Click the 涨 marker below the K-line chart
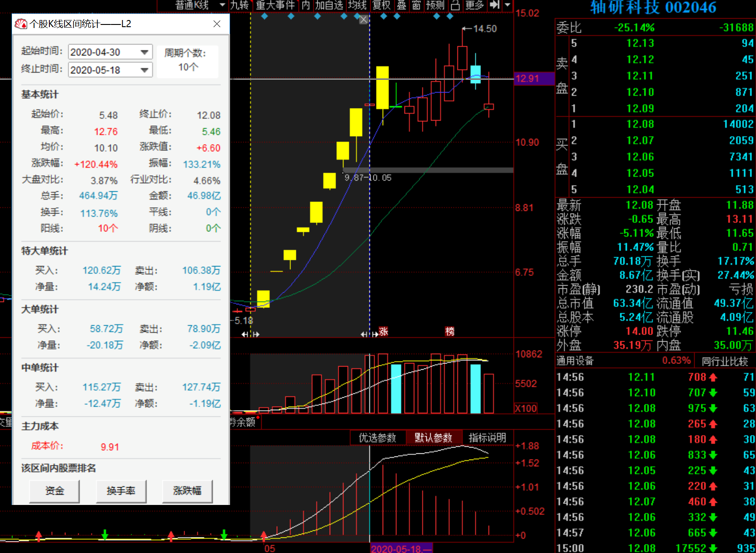The height and width of the screenshot is (553, 756). pos(384,331)
